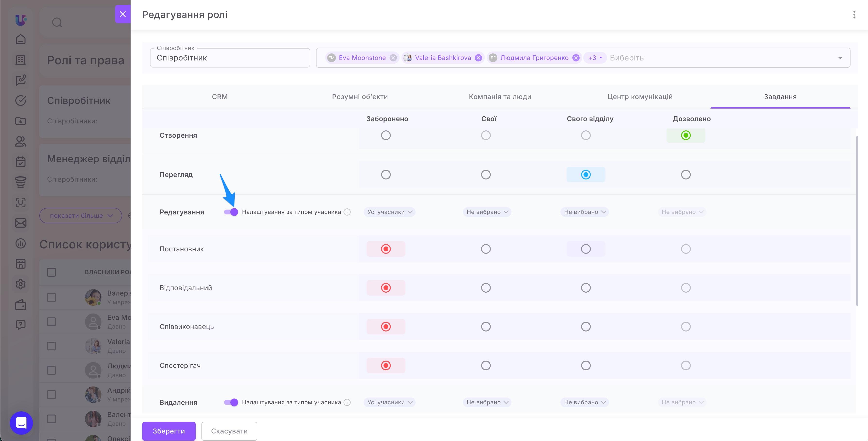This screenshot has height=441, width=868.
Task: Open the three-dot options menu
Action: coord(854,15)
